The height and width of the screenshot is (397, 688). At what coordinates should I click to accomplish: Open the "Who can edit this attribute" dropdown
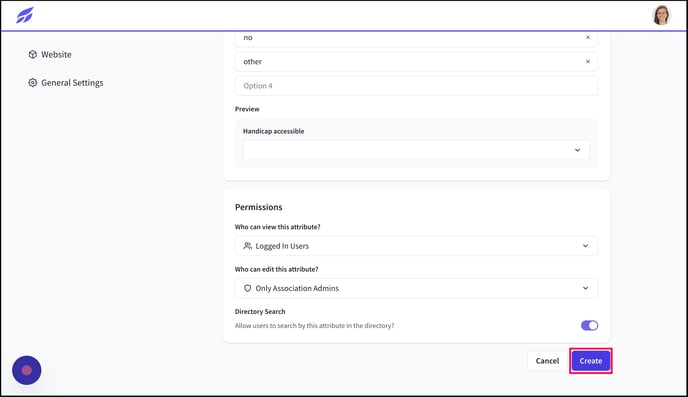[416, 288]
